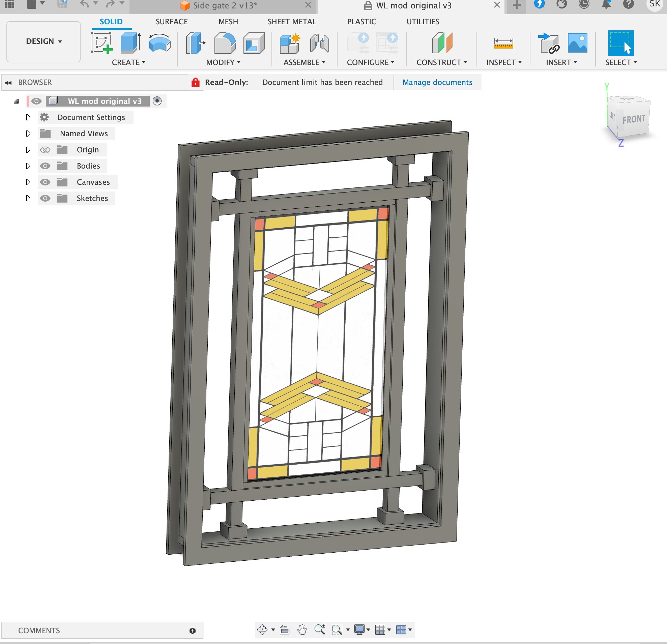This screenshot has height=644, width=667.
Task: Click the Joint tool icon
Action: [319, 43]
